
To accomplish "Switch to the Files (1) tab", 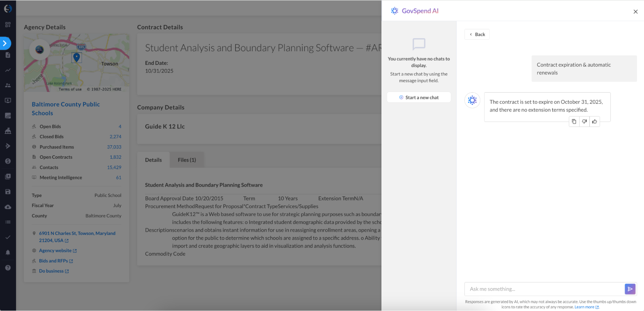I will tap(187, 160).
